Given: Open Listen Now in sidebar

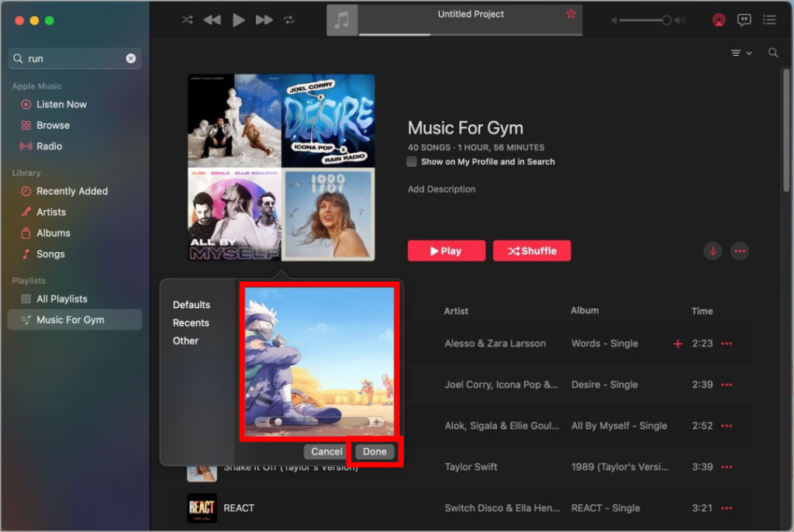Looking at the screenshot, I should 61,104.
